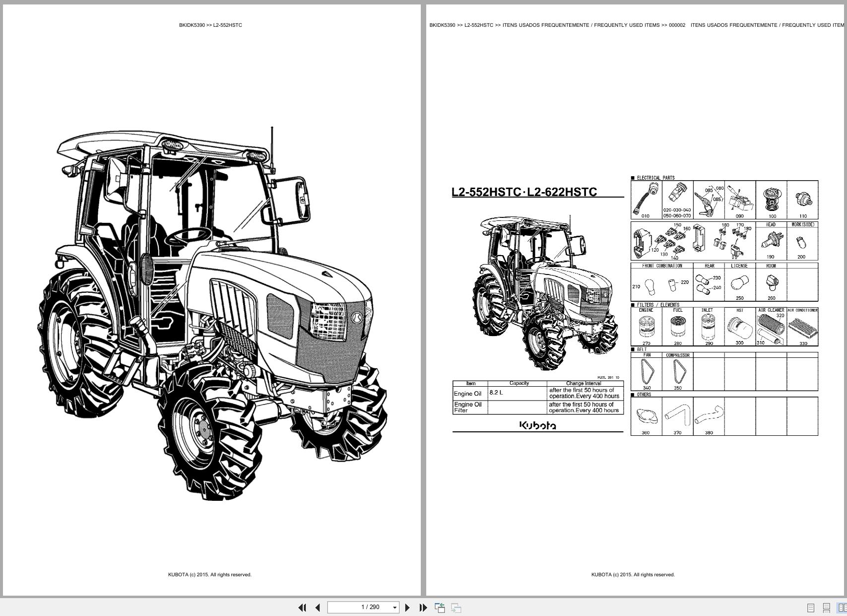Click the FILTERS / ELEMENTS section heading

point(658,305)
